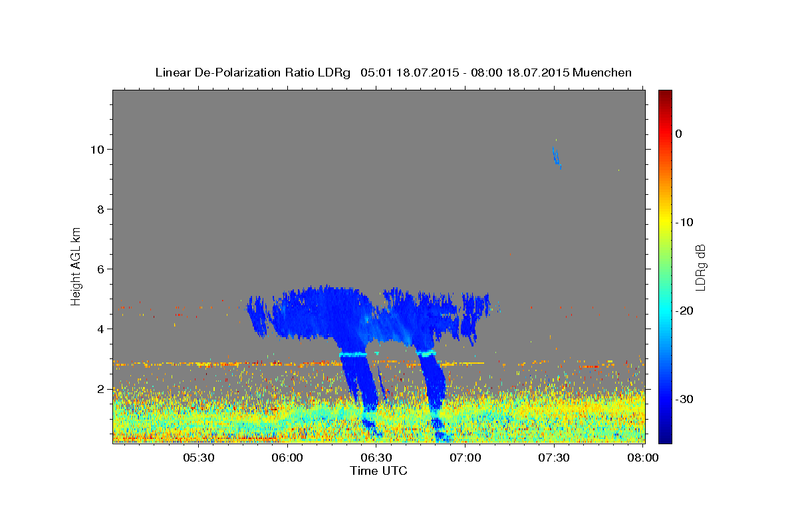Screen dimensions: 798x532
Task: Click the 'Height AGL km' axis label
Action: 76,267
